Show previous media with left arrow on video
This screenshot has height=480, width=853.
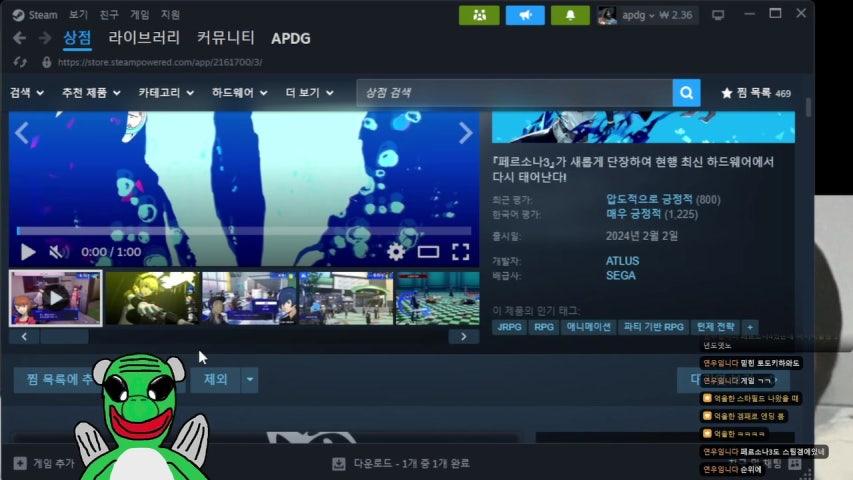(x=22, y=133)
